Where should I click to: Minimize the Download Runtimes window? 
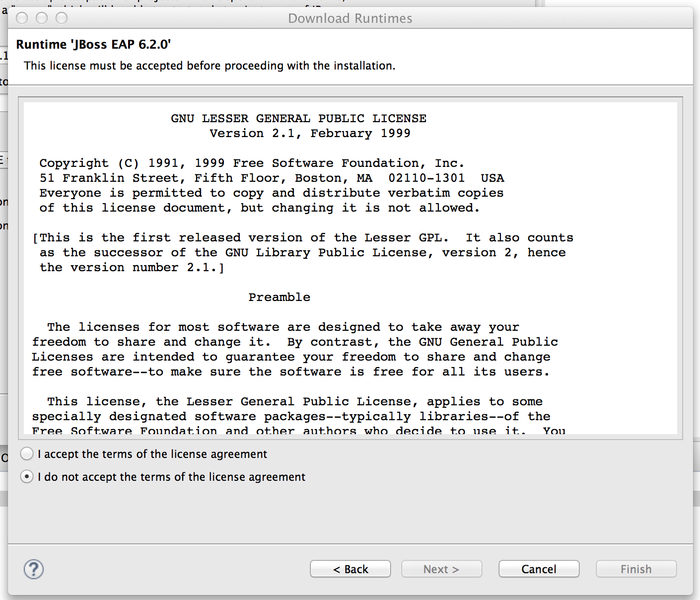(42, 18)
